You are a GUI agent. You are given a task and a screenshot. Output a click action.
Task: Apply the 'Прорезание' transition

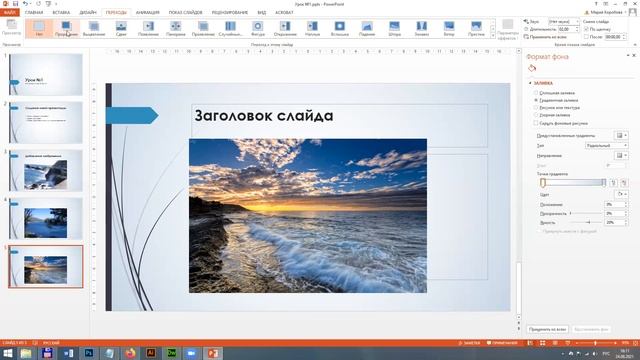[66, 29]
